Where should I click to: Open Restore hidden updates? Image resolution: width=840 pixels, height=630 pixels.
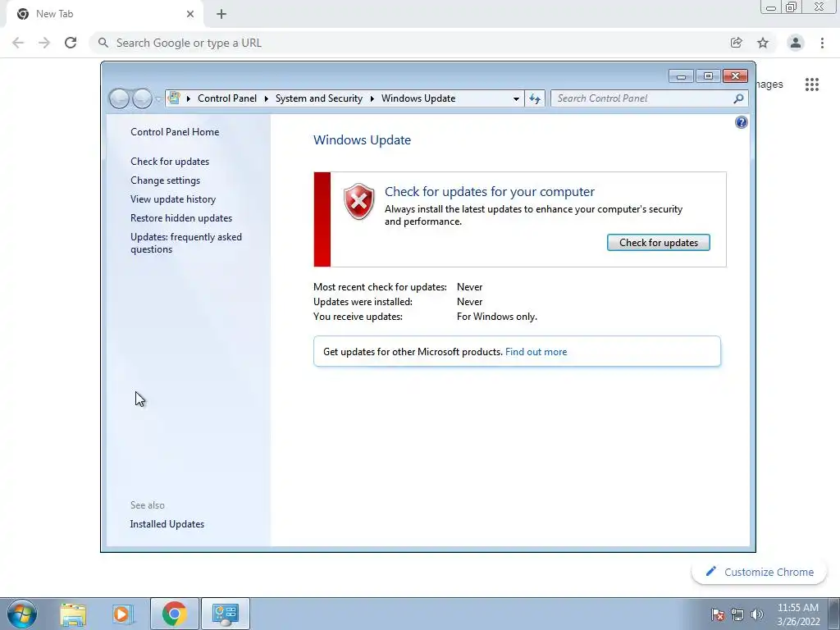coord(181,218)
